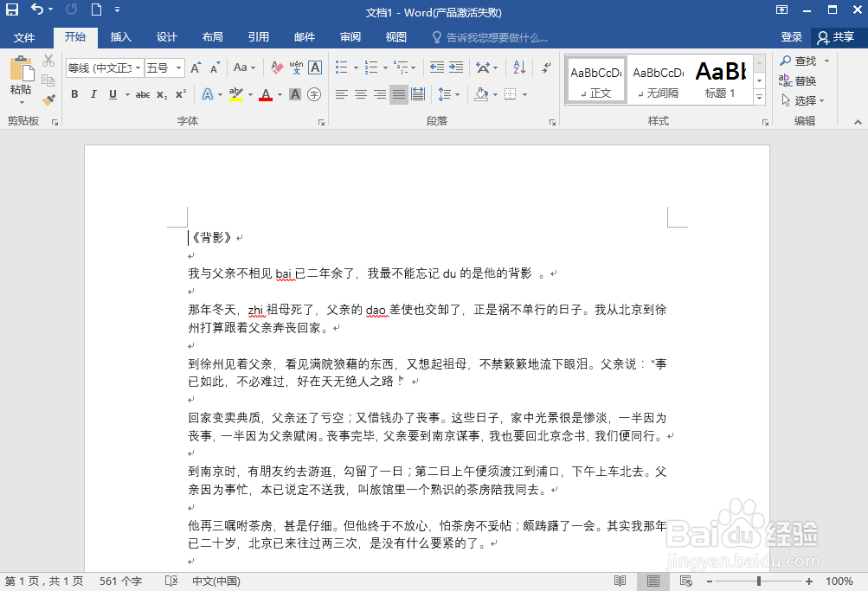Open the 文件 File menu
Screen dimensions: 868x591
pyautogui.click(x=24, y=37)
